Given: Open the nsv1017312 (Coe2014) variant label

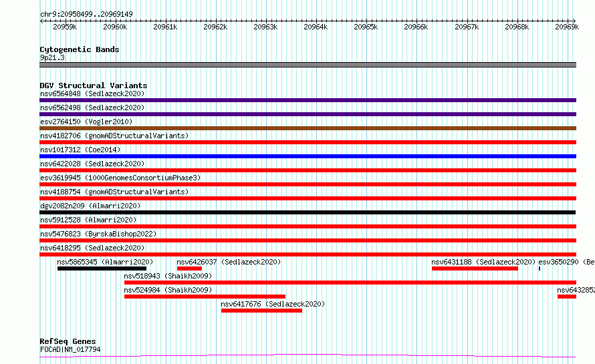Looking at the screenshot, I should (x=80, y=150).
